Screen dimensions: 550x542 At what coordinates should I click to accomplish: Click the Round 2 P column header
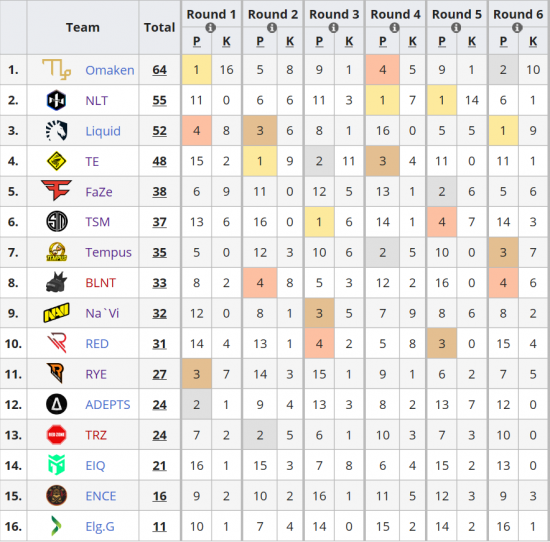(260, 41)
